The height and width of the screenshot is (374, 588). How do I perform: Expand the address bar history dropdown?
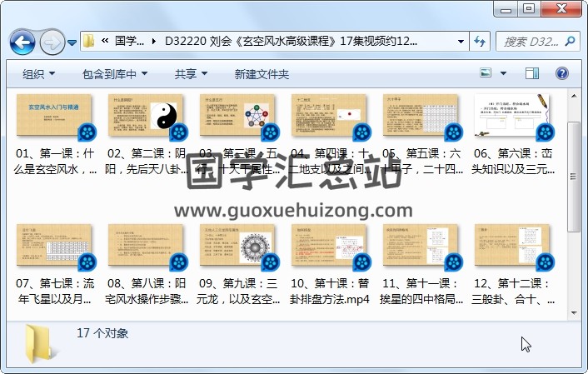tap(461, 41)
